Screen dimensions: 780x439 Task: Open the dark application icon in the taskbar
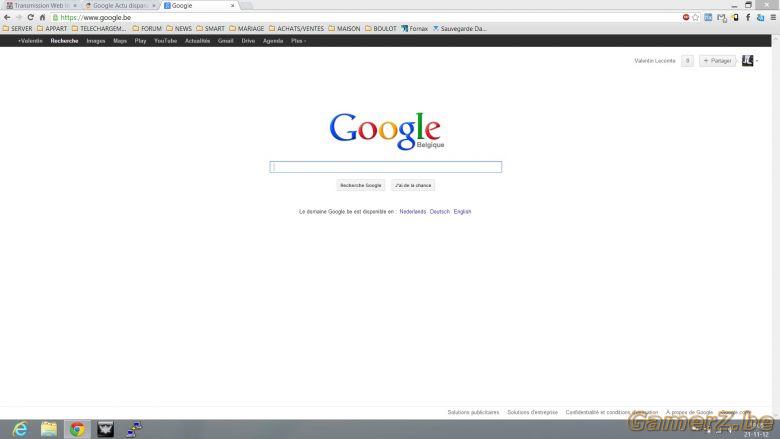[x=105, y=429]
